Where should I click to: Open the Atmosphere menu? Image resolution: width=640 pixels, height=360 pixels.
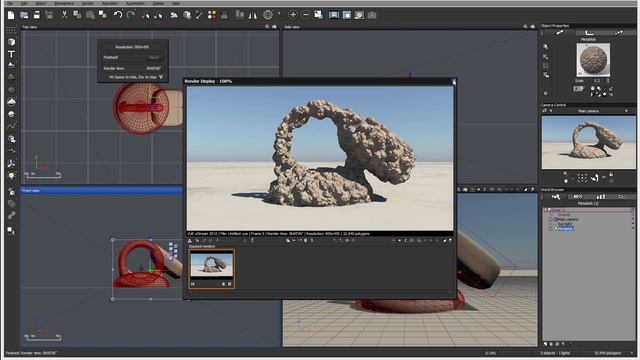[x=64, y=3]
